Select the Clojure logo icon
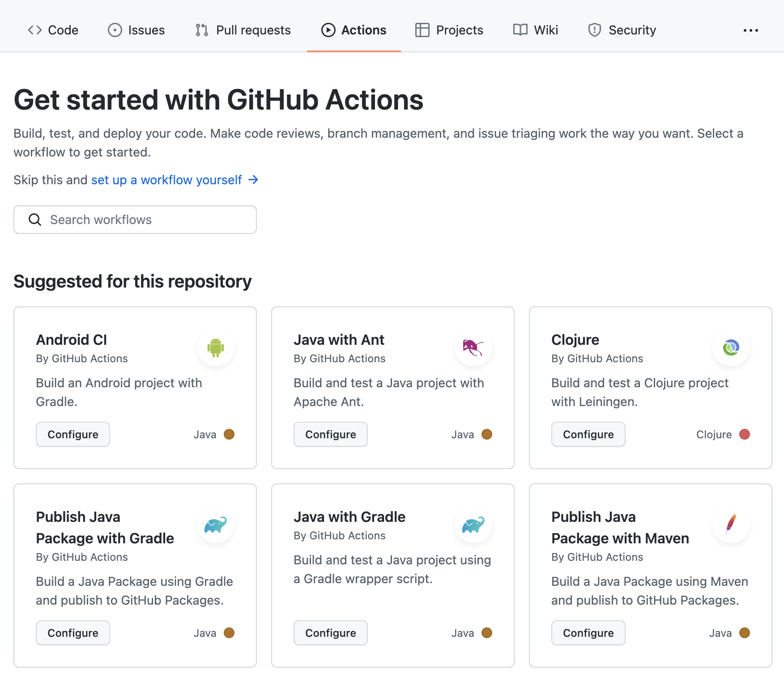 pyautogui.click(x=731, y=347)
